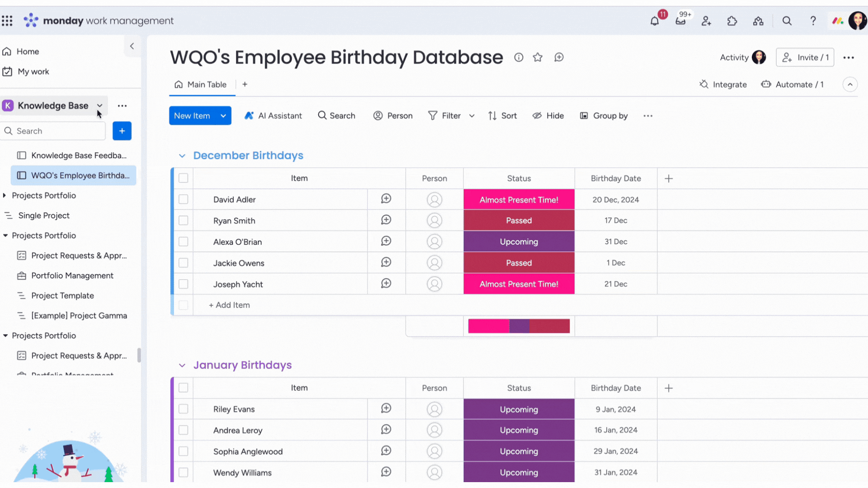The width and height of the screenshot is (868, 488).
Task: Collapse the Projects Portfolio folder above Project Template
Action: tap(5, 235)
